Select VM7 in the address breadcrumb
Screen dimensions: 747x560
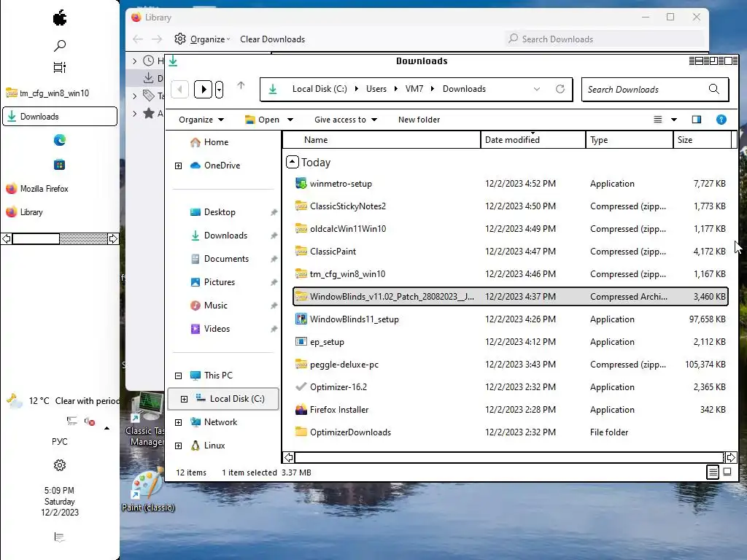pos(414,89)
